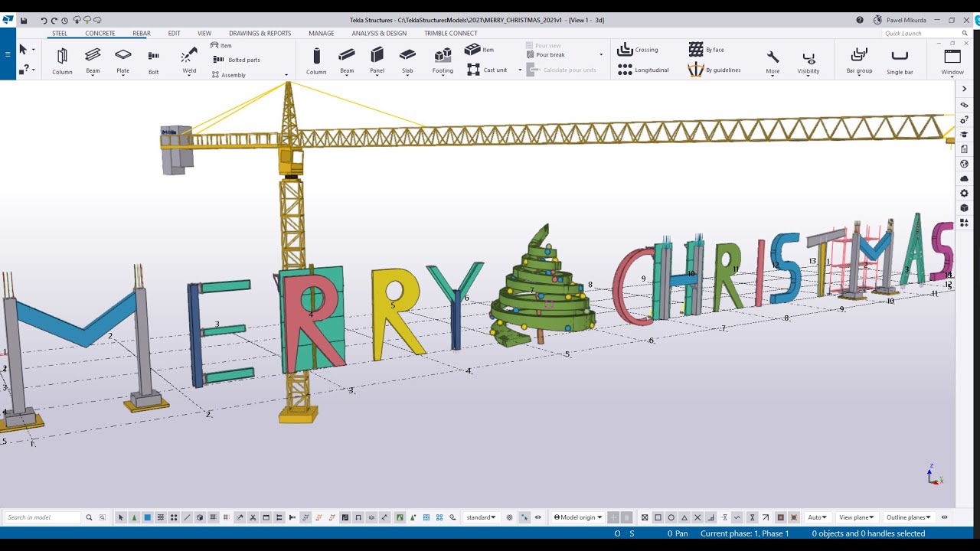The width and height of the screenshot is (980, 551).
Task: Expand the standard selection filter dropdown
Action: [482, 517]
